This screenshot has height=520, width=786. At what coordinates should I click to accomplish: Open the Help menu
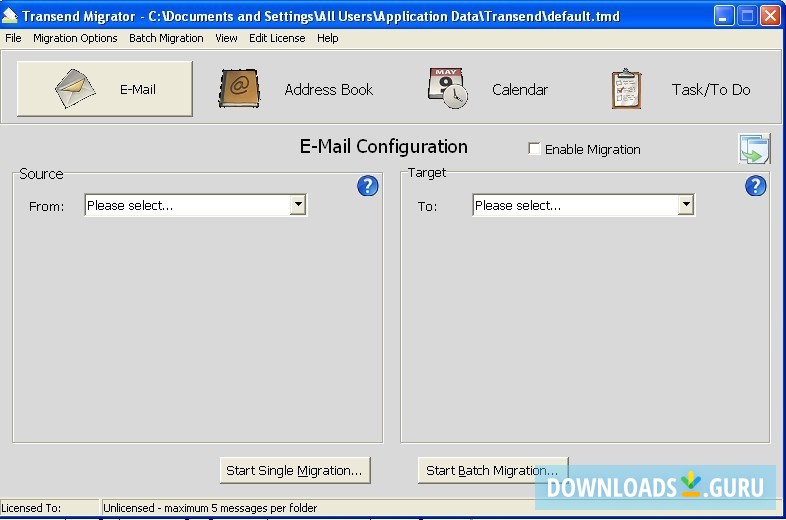pyautogui.click(x=327, y=38)
